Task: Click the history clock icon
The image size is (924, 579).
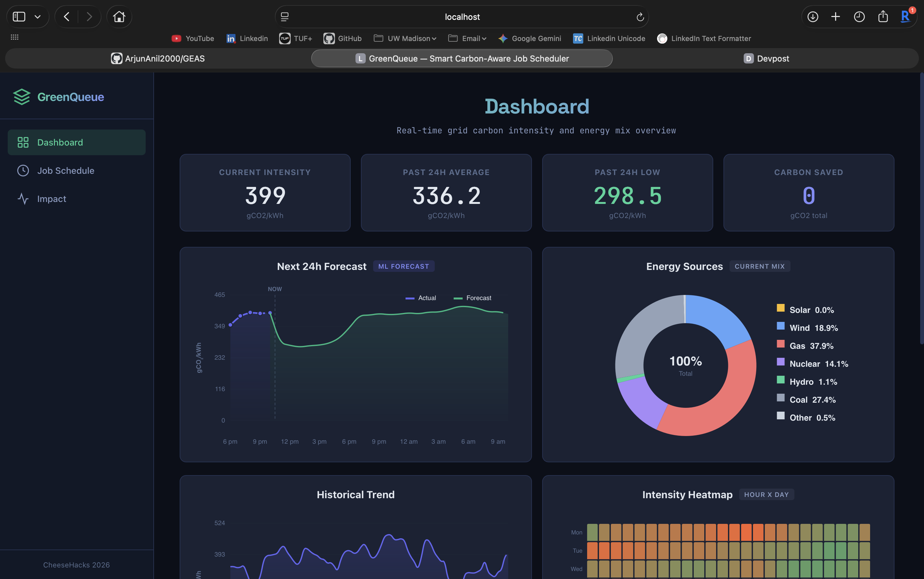Action: [x=859, y=17]
